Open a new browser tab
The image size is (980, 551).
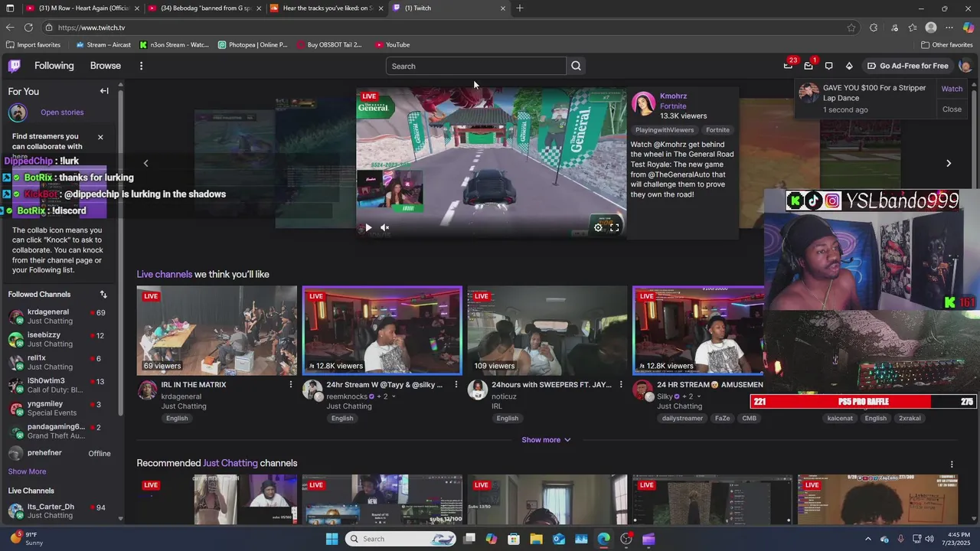[520, 8]
